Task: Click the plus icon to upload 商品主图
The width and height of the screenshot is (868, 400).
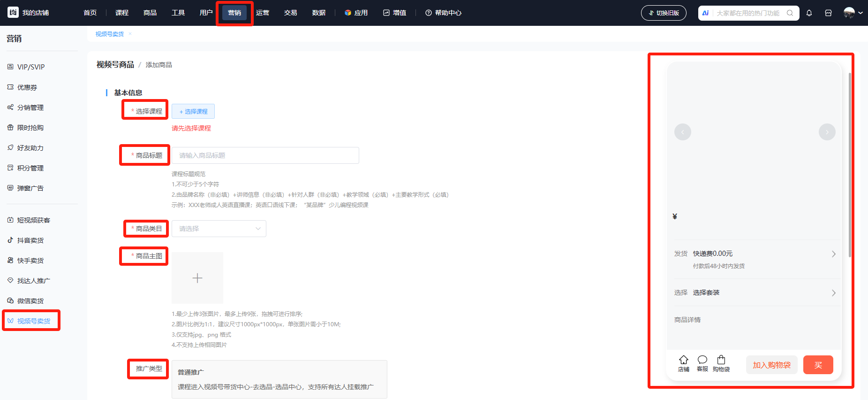Action: pyautogui.click(x=197, y=278)
